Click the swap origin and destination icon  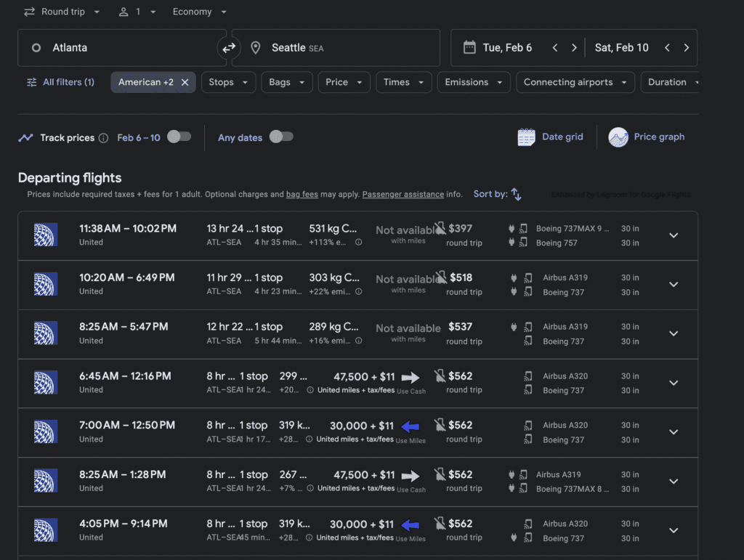pos(229,48)
